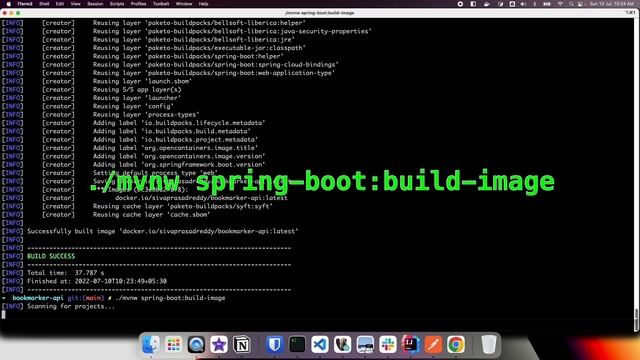This screenshot has height=360, width=640.
Task: Switch to iTerm terminal icon in dock
Action: click(297, 344)
